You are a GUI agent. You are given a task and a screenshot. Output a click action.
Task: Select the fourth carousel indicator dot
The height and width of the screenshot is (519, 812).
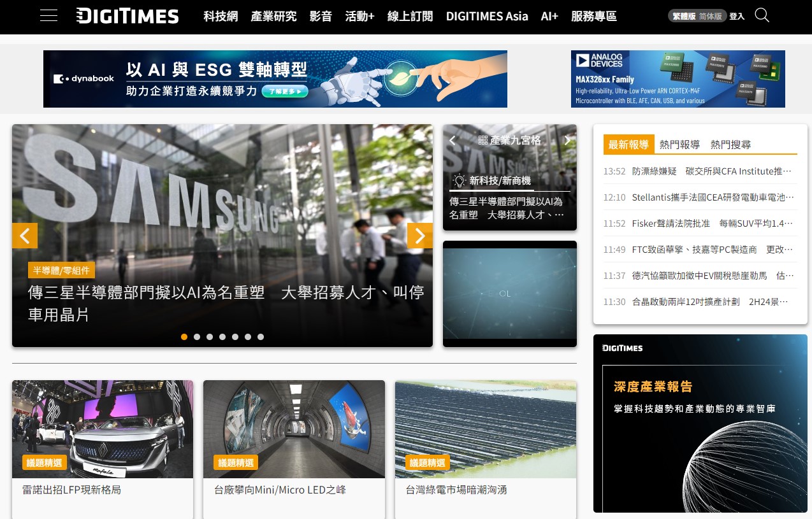pos(222,337)
